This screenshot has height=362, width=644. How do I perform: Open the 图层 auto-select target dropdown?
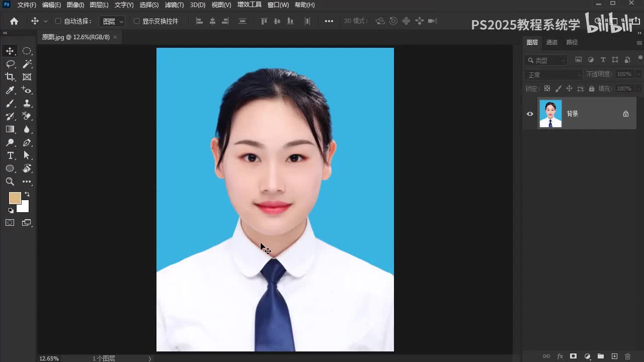pyautogui.click(x=113, y=21)
